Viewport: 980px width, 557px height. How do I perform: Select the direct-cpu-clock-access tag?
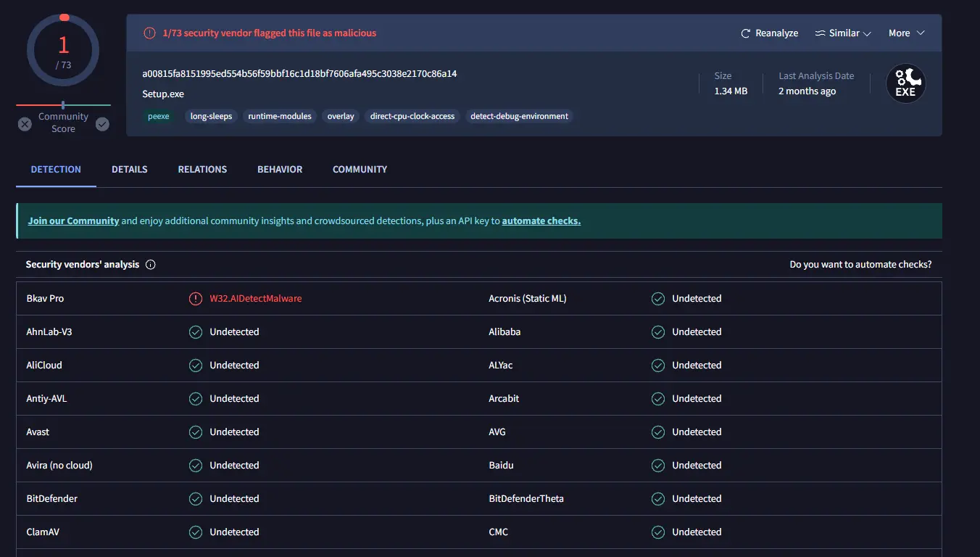(x=412, y=116)
